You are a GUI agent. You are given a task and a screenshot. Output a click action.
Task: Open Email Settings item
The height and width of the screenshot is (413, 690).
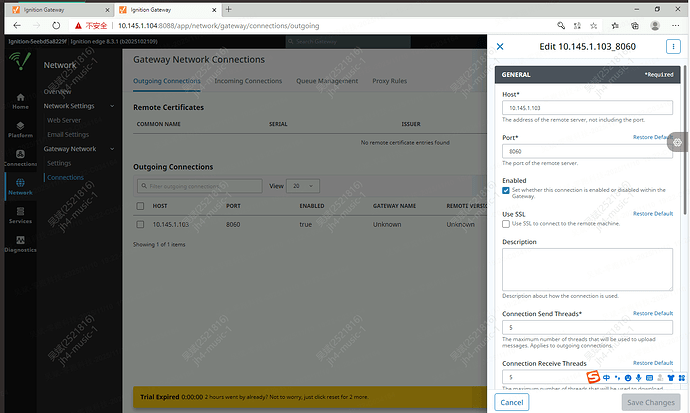tap(68, 135)
